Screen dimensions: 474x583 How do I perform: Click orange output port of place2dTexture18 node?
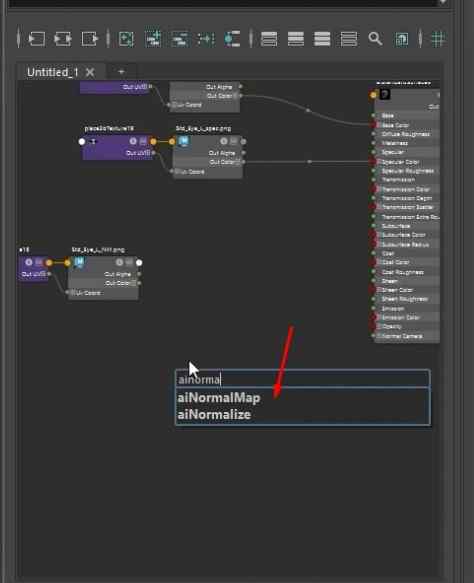153,141
